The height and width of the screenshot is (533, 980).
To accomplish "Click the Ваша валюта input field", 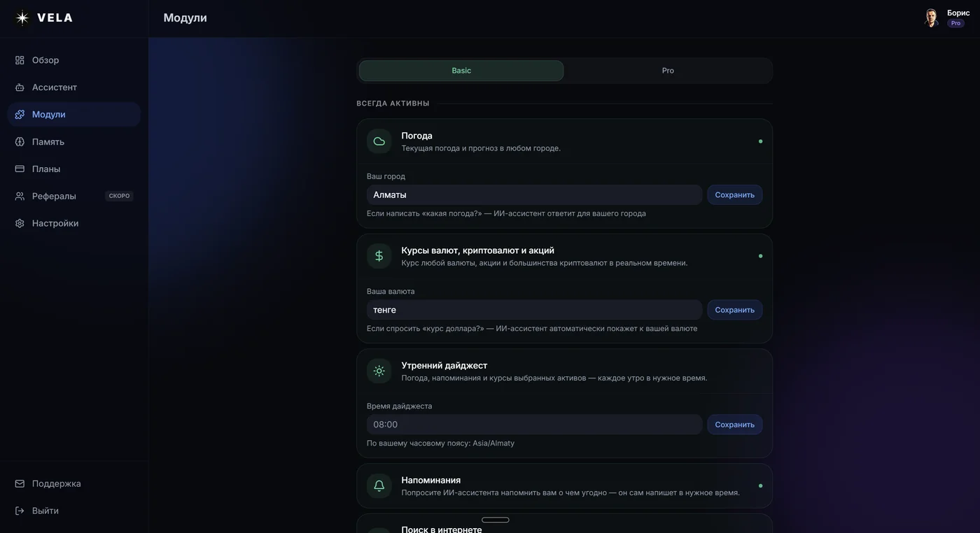I will pyautogui.click(x=534, y=310).
